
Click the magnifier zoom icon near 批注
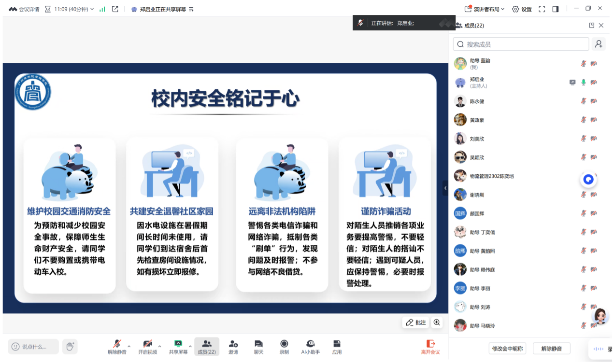coord(436,322)
